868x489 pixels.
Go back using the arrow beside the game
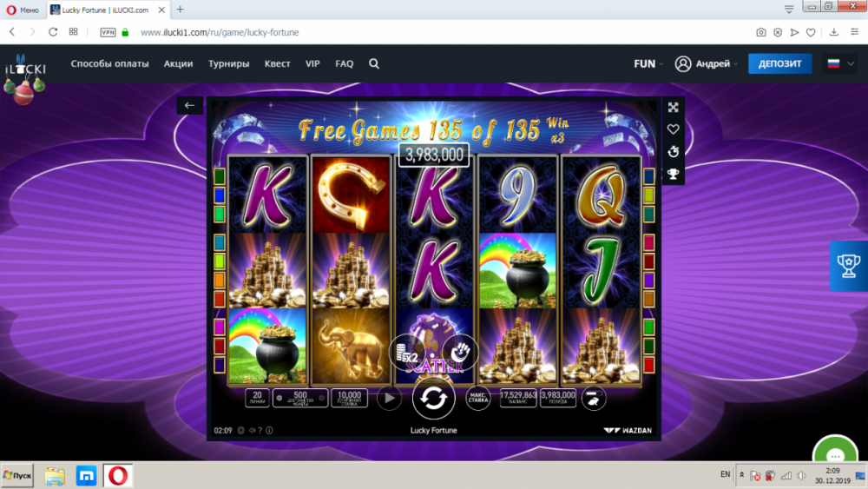189,105
